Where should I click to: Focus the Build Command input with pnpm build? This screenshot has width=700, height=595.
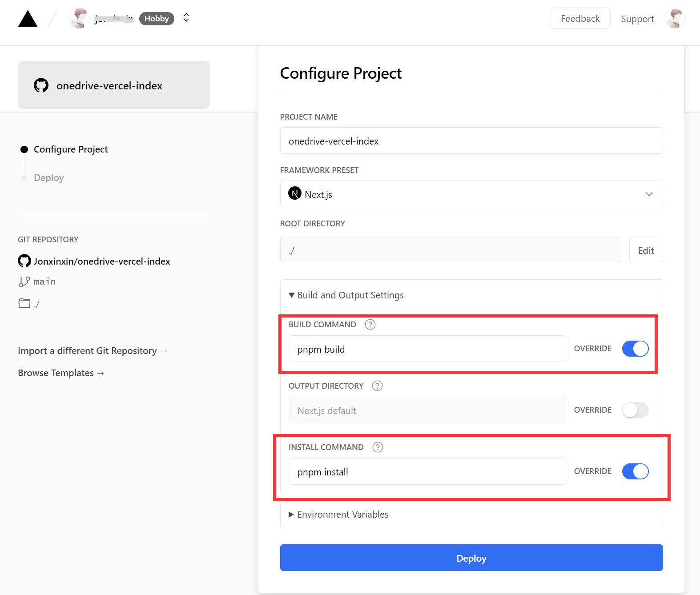[427, 349]
